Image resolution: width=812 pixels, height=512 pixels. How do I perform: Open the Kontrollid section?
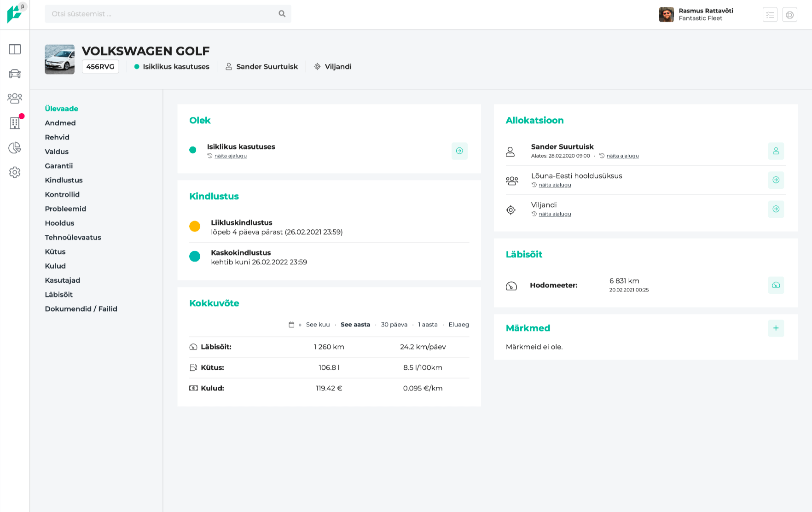62,194
